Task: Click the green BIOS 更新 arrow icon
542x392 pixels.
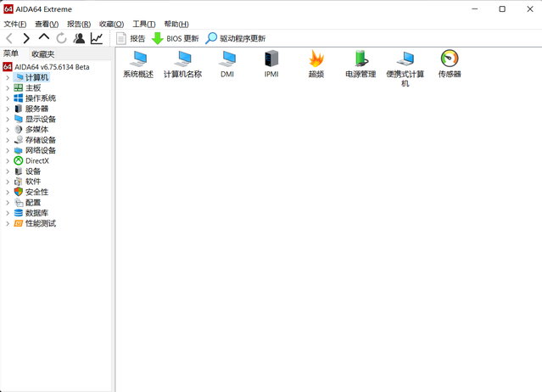Action: 158,38
